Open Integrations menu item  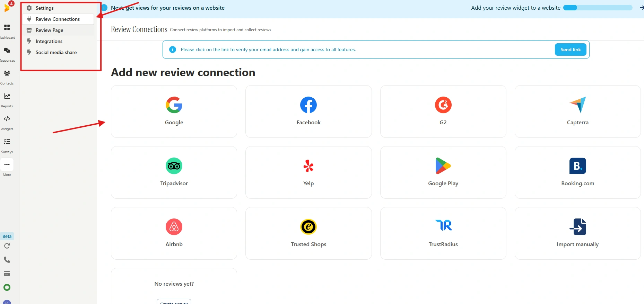(58, 41)
